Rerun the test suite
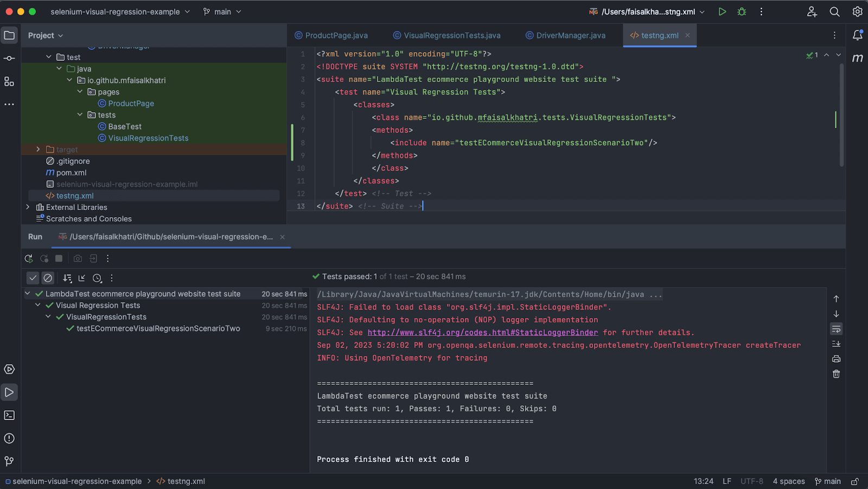 [29, 258]
